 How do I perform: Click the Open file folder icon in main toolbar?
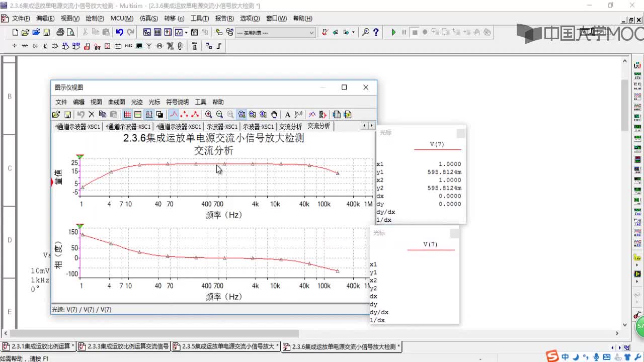25,32
